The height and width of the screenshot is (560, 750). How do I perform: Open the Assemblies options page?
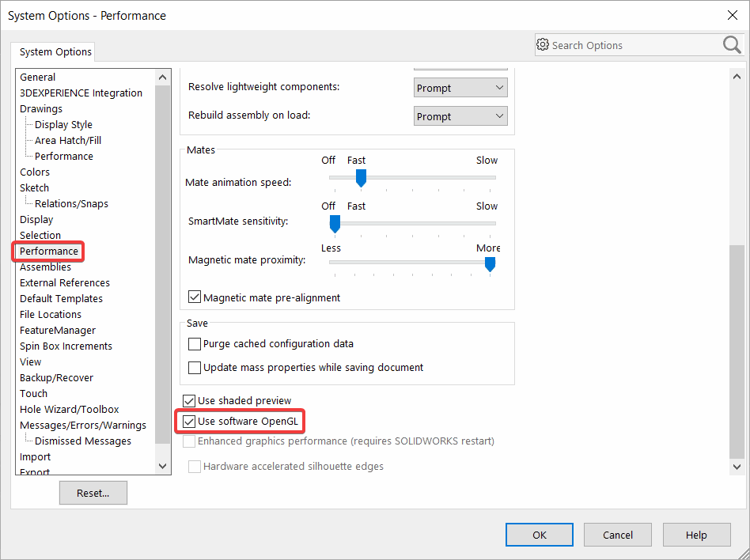tap(45, 267)
